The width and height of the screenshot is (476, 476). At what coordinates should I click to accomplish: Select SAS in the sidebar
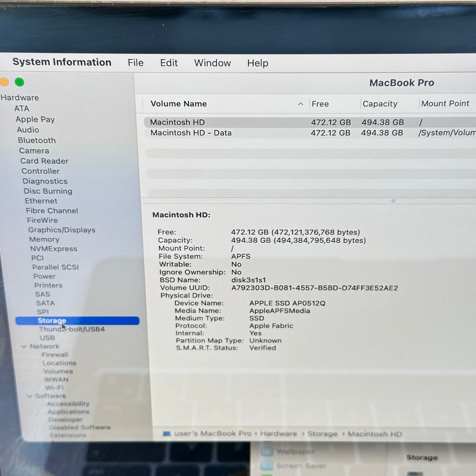pyautogui.click(x=43, y=294)
